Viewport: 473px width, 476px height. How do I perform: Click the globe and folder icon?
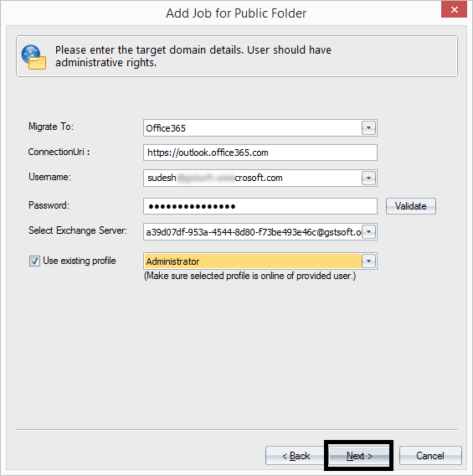pos(33,57)
